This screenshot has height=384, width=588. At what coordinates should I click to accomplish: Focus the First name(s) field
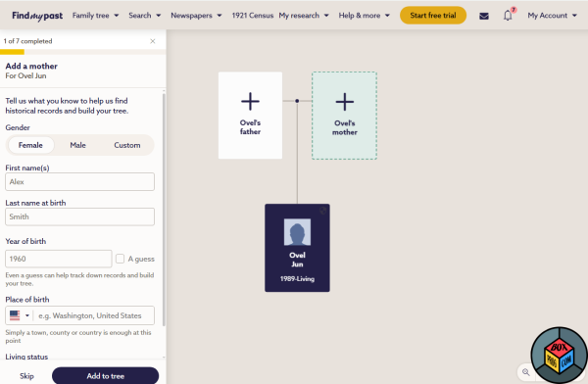point(80,181)
